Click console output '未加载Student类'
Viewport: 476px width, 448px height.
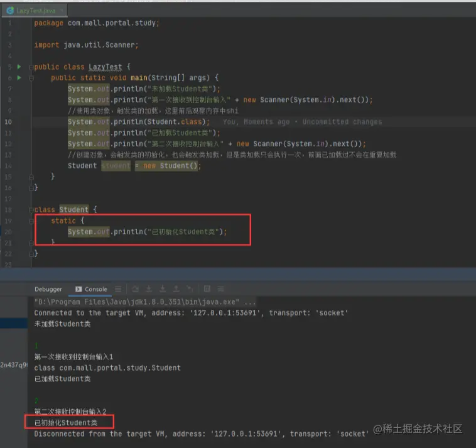pyautogui.click(x=62, y=324)
